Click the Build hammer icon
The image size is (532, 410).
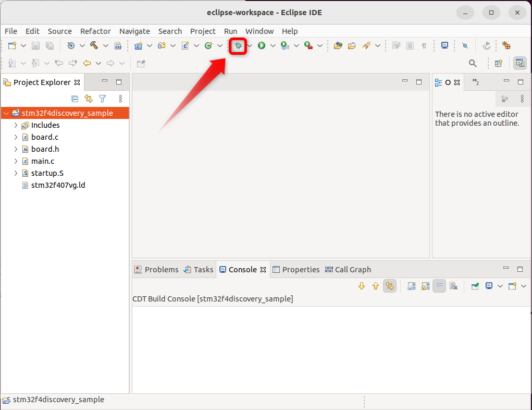(94, 45)
